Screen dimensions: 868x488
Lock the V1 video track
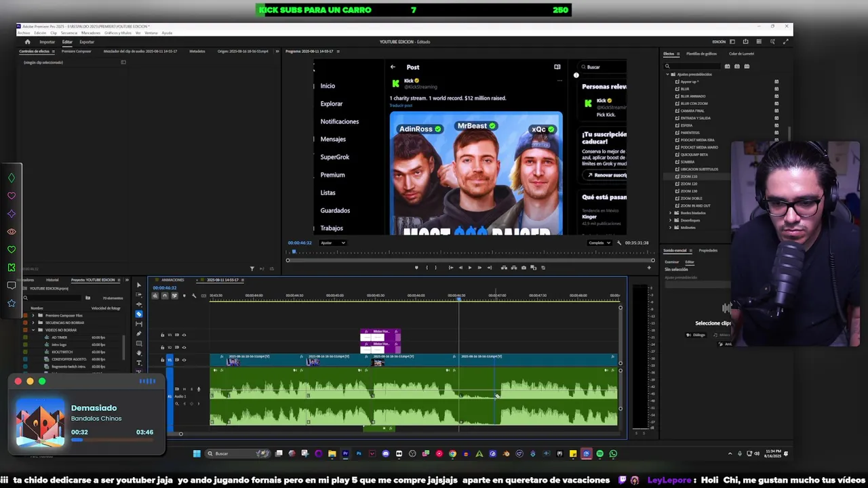(162, 360)
